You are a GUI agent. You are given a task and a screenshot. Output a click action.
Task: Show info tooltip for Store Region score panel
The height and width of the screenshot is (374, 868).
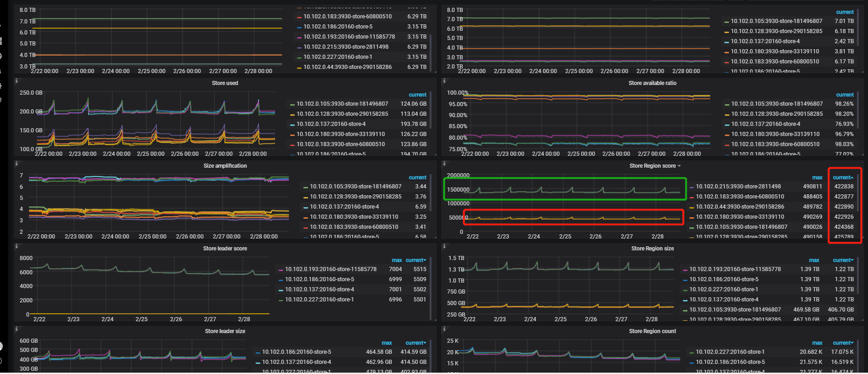444,164
